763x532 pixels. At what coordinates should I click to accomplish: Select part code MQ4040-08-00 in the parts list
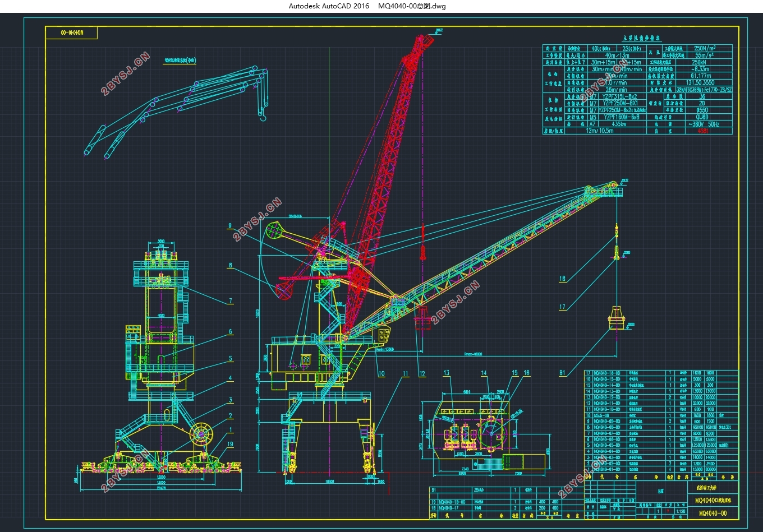tap(606, 428)
